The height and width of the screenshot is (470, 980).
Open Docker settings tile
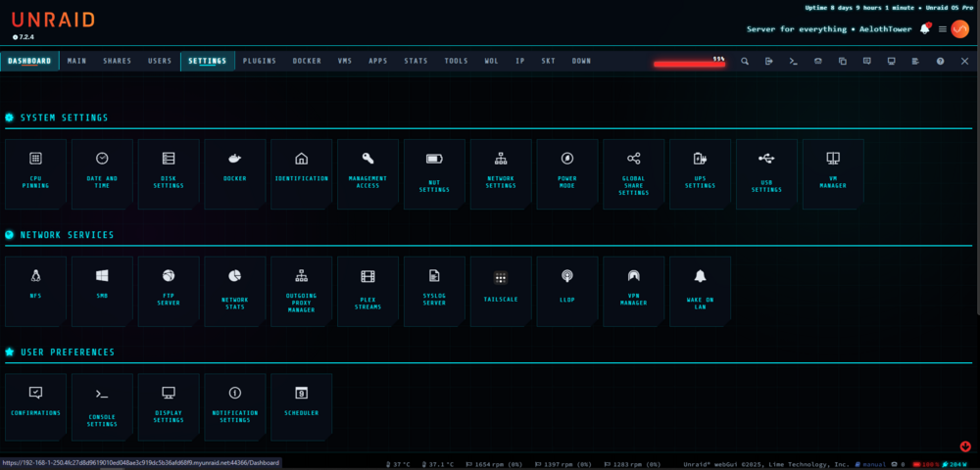point(235,174)
